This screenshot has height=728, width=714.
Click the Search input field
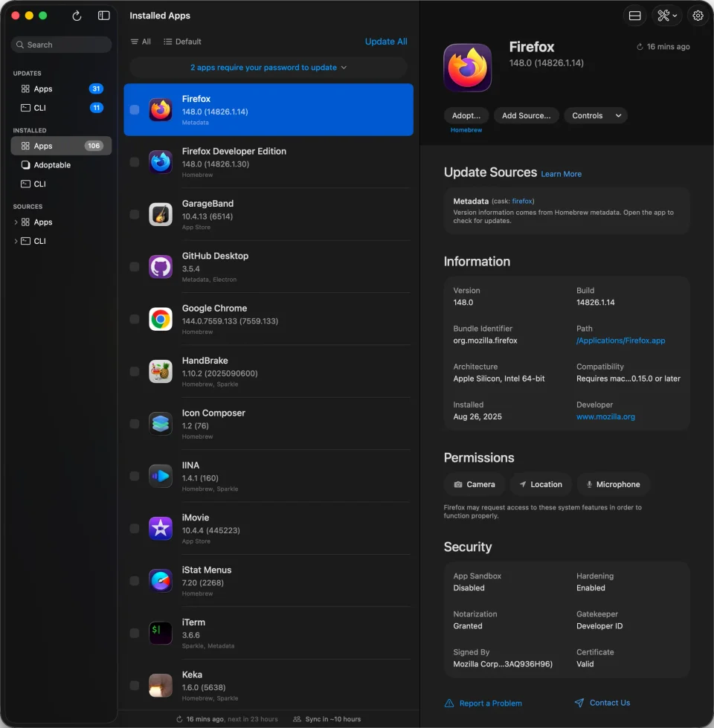[61, 45]
